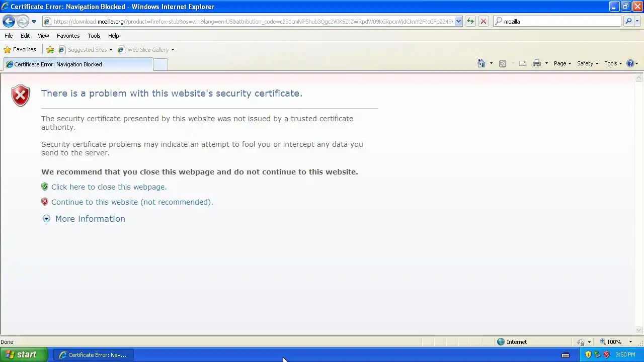The image size is (644, 362).
Task: Click the Help question mark icon
Action: point(630,63)
